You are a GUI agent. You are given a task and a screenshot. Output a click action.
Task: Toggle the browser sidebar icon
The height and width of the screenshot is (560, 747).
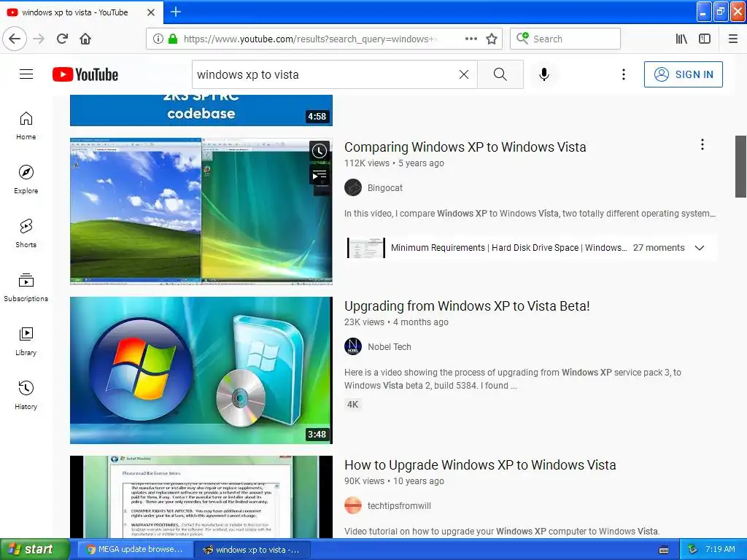(x=705, y=39)
